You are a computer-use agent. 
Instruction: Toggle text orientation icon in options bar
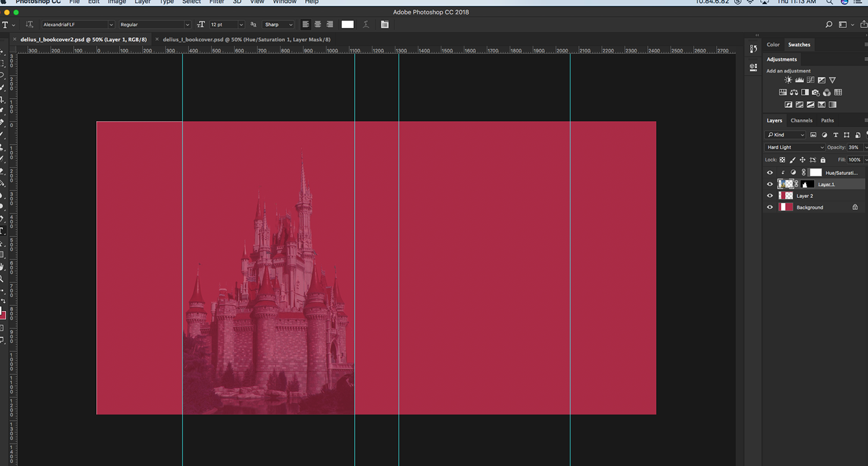[x=29, y=24]
